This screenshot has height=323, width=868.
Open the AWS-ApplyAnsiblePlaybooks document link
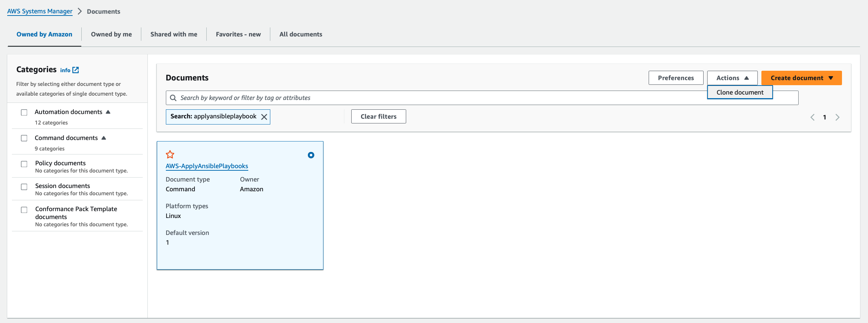pyautogui.click(x=207, y=166)
